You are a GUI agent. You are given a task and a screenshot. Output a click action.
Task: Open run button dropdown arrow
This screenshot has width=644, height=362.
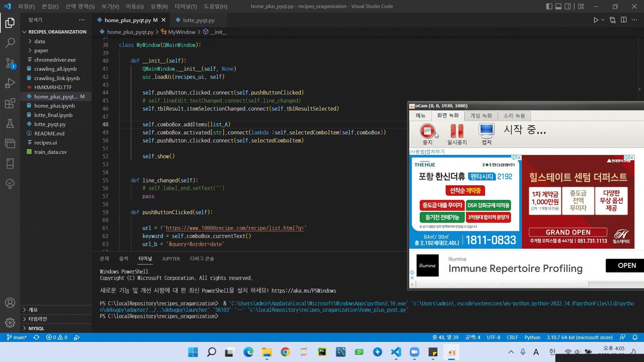[603, 20]
